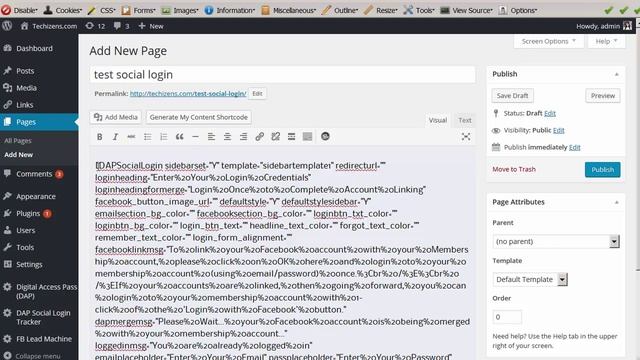Move the page to Trash
Viewport: 640px width, 360px height.
514,169
